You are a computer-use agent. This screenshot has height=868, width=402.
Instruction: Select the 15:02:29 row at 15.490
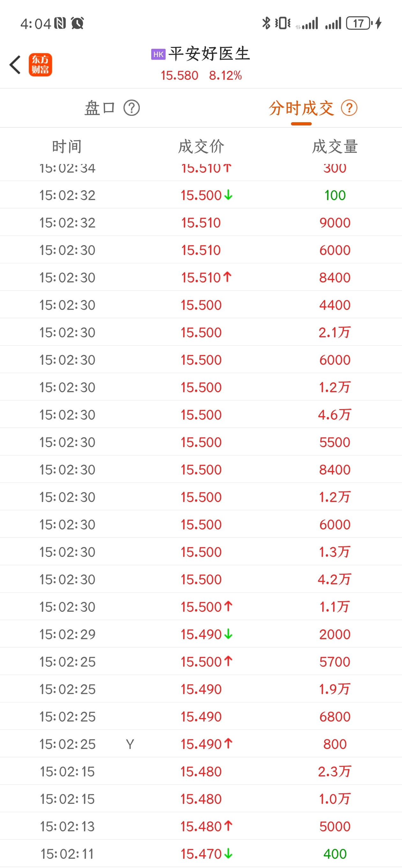coord(201,634)
